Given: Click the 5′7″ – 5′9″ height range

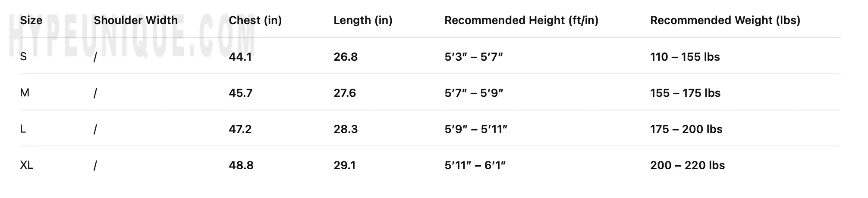Looking at the screenshot, I should 474,93.
